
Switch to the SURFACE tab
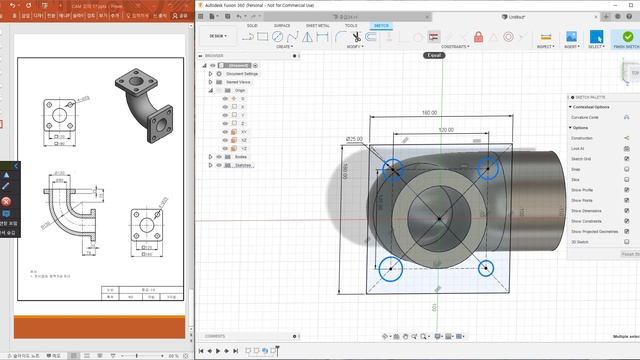pyautogui.click(x=282, y=26)
